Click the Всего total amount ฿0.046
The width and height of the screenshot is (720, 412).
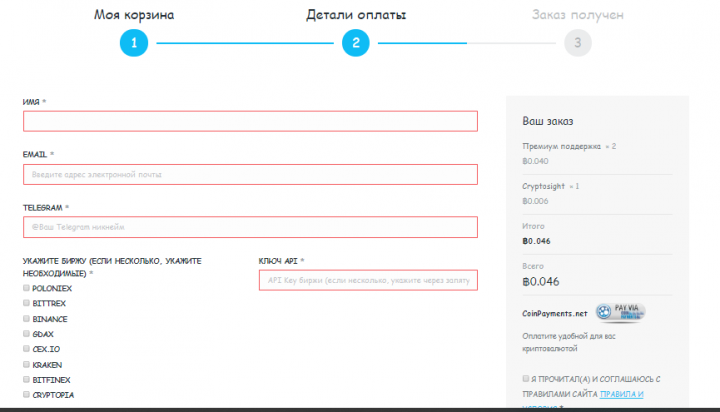[541, 282]
